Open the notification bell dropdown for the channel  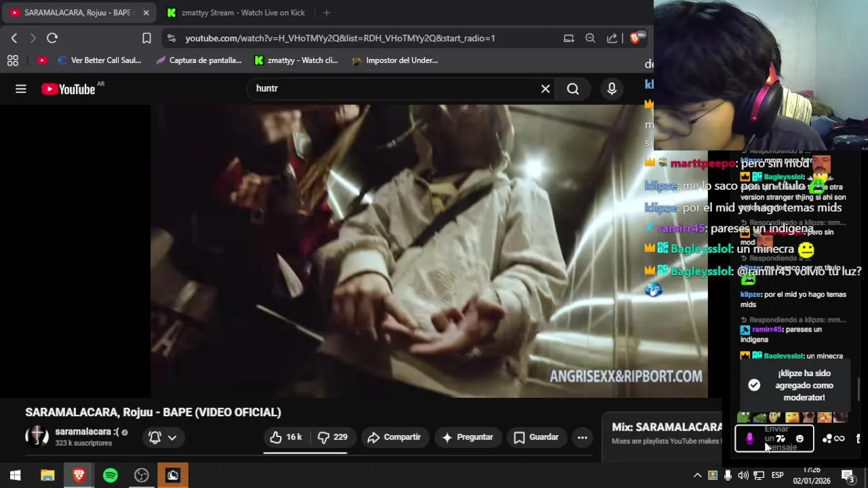click(x=162, y=437)
